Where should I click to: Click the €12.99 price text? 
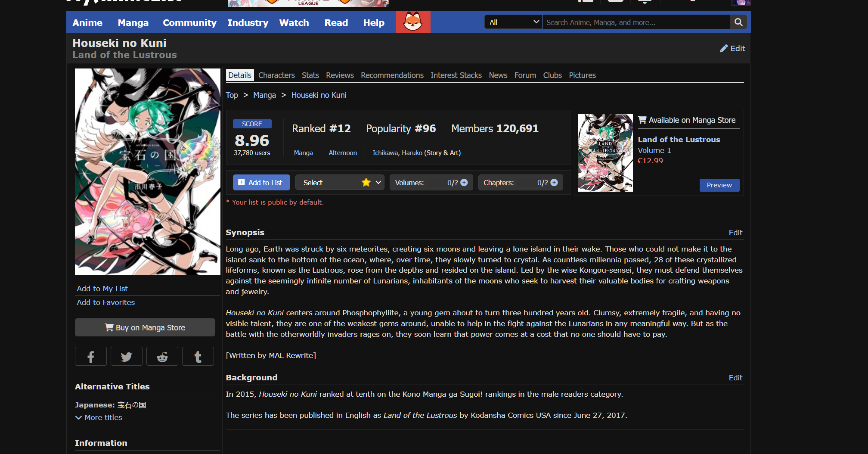tap(650, 161)
